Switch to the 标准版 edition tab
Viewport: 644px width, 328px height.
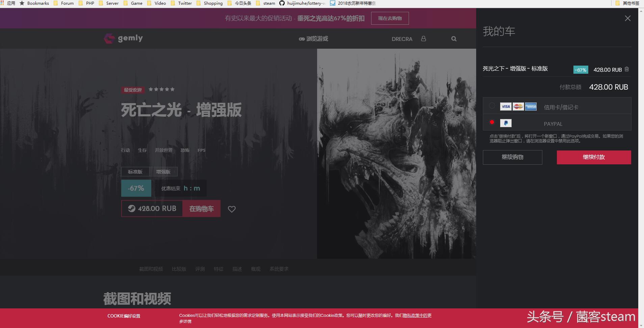click(x=135, y=171)
